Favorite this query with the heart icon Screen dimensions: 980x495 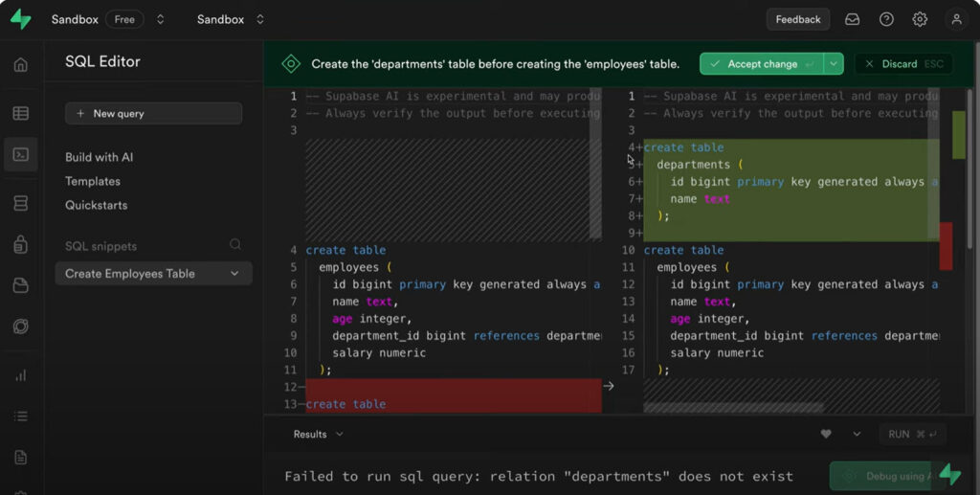point(826,435)
